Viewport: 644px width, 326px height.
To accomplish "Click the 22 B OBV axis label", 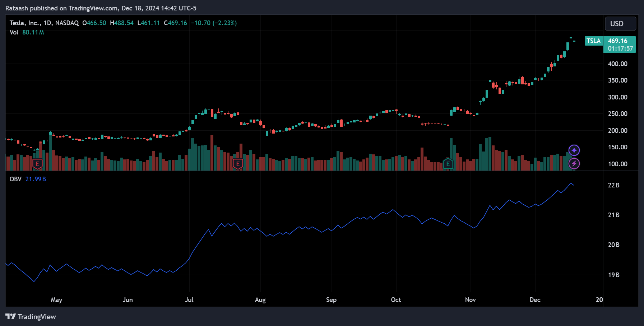I will (613, 185).
